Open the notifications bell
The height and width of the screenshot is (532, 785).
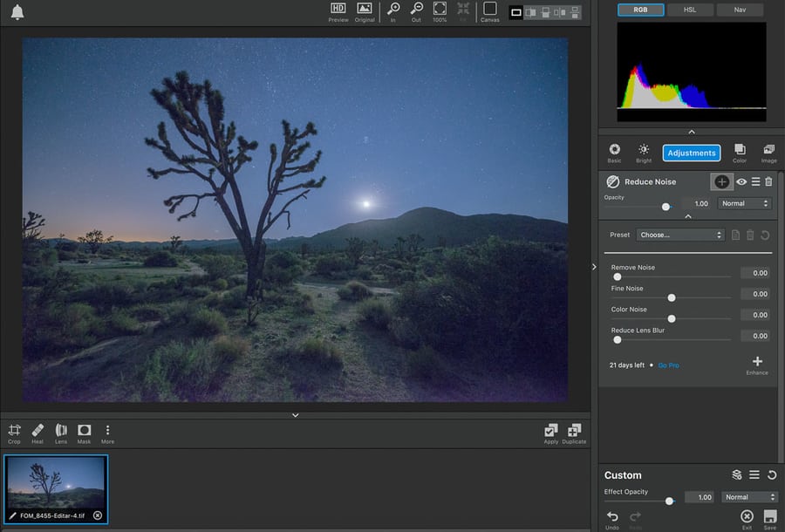[x=17, y=12]
